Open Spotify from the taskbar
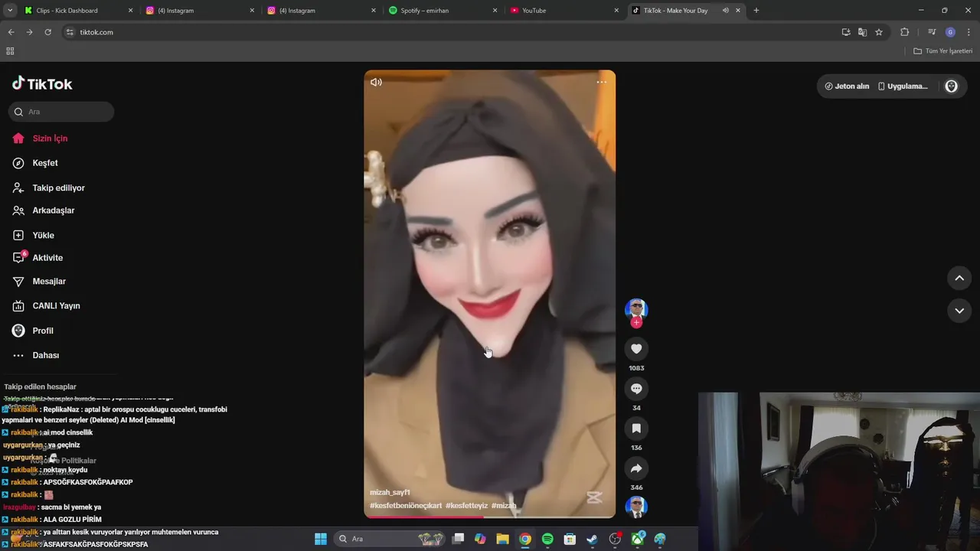The height and width of the screenshot is (551, 980). click(547, 539)
